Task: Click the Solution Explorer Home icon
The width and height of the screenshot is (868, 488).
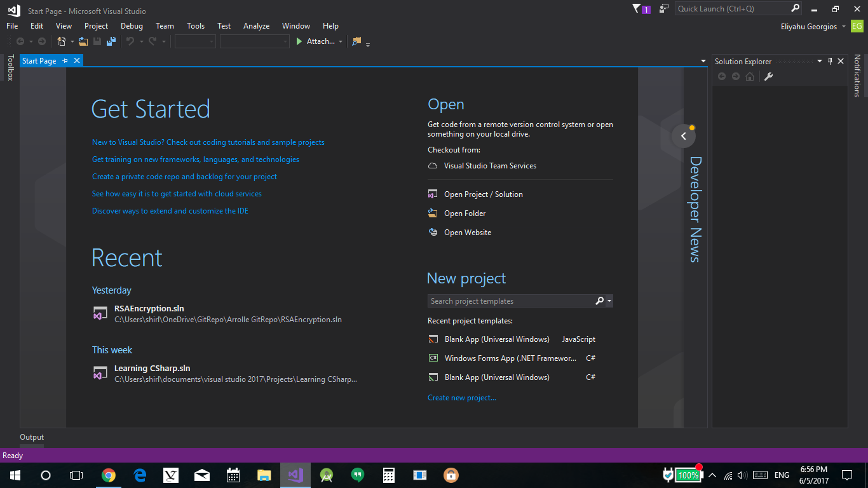Action: tap(750, 76)
